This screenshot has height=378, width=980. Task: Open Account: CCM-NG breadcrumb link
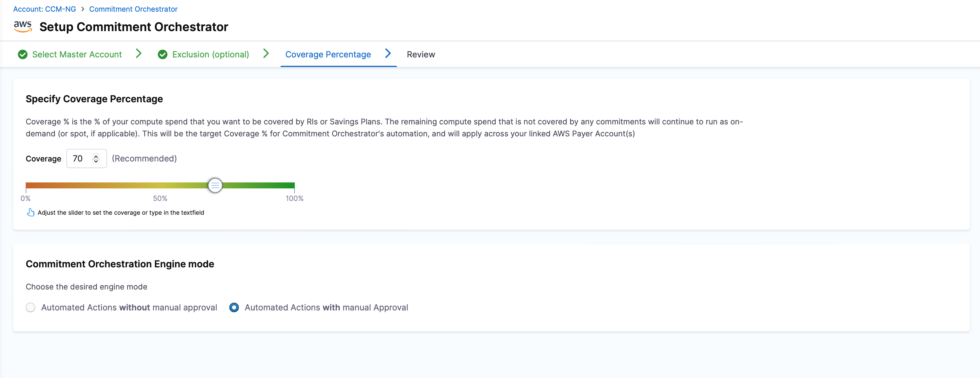point(45,9)
